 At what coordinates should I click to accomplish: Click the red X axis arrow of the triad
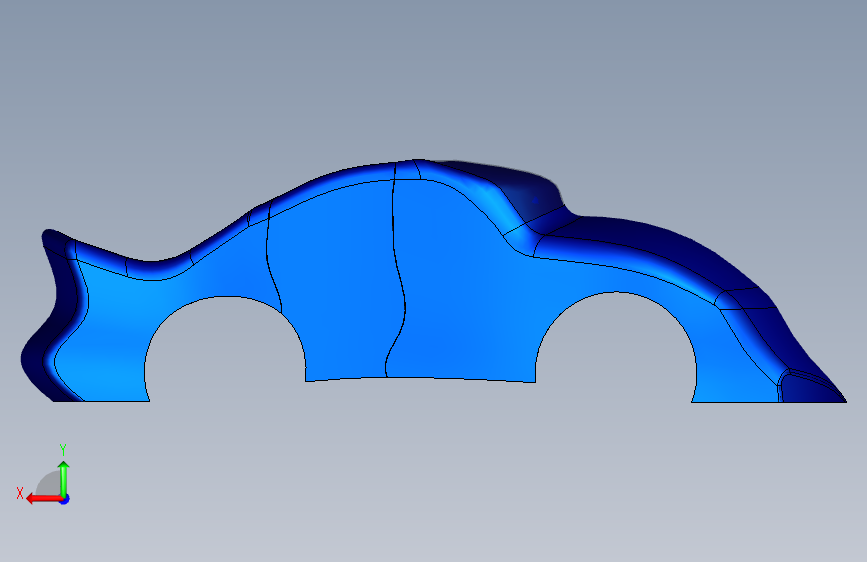(43, 499)
